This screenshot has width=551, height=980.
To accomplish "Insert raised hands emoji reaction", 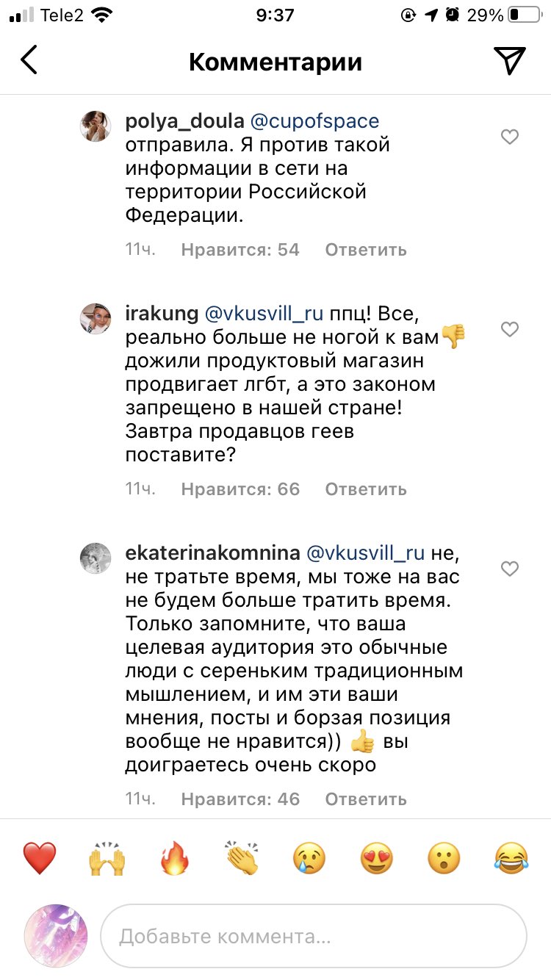I will click(107, 857).
